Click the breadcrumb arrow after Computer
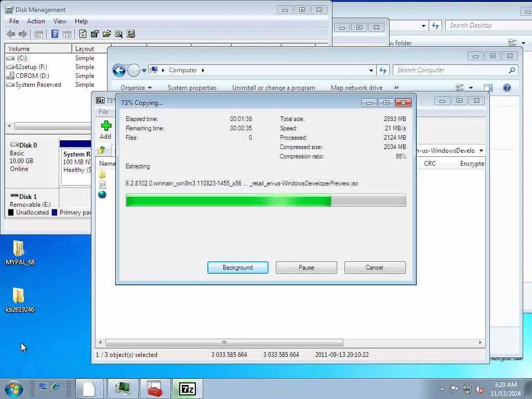This screenshot has width=532, height=399. click(x=203, y=70)
